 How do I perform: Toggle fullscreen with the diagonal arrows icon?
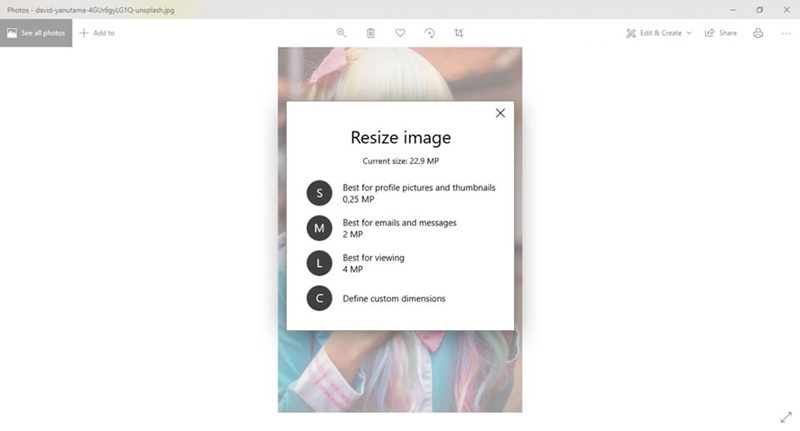[786, 417]
